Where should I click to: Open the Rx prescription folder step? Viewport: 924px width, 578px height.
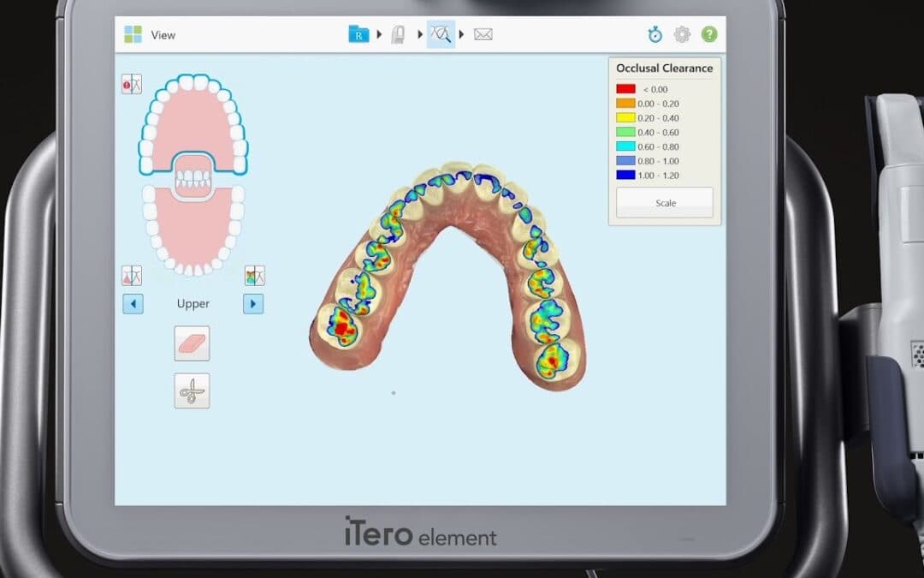[x=358, y=34]
